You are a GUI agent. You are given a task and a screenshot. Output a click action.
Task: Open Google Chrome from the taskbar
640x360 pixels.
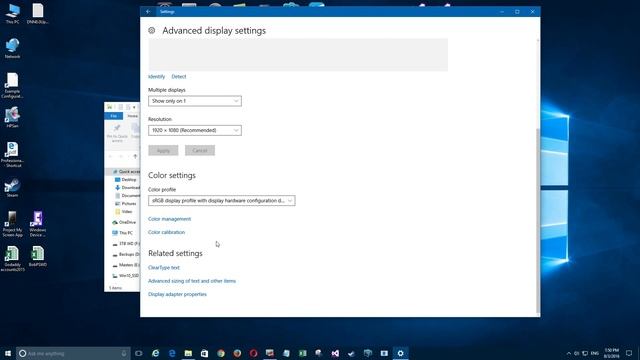tap(221, 353)
